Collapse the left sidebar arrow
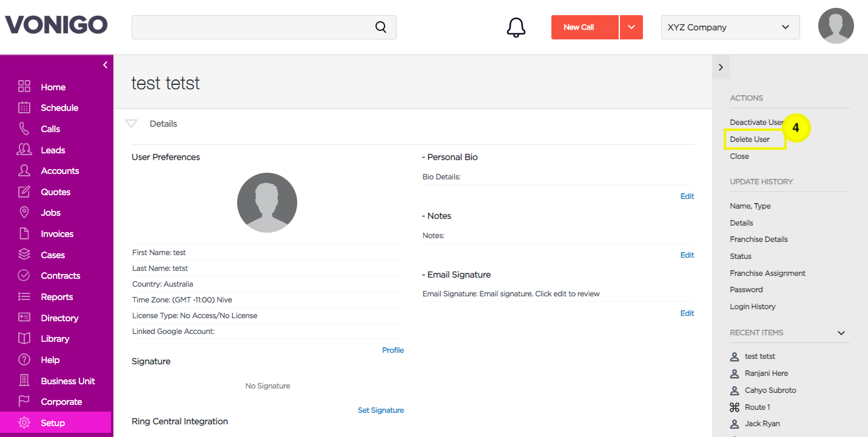This screenshot has height=437, width=868. 105,65
